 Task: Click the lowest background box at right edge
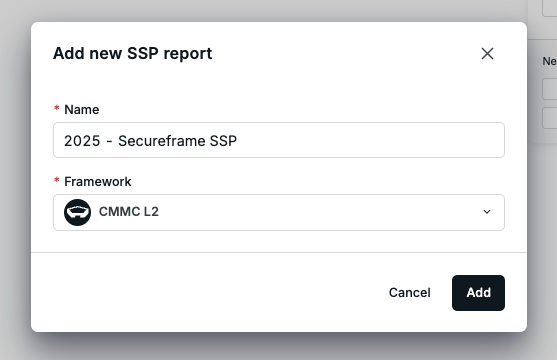click(550, 118)
